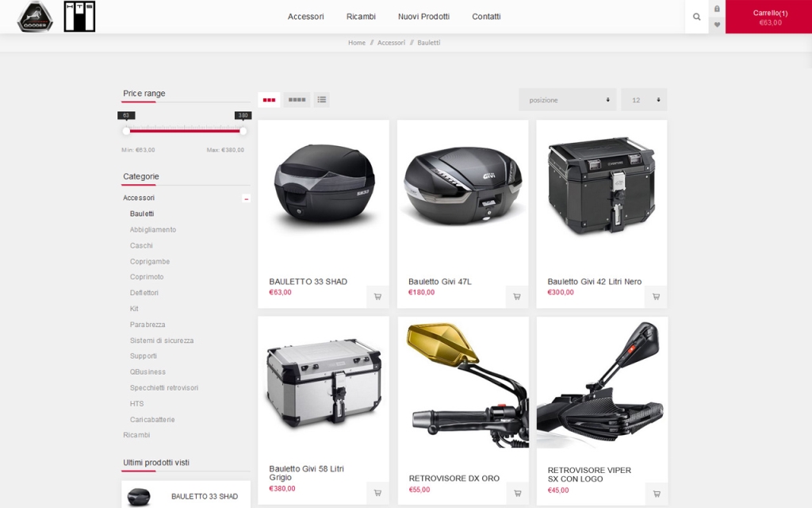Click Bauletti in the breadcrumb

click(x=429, y=43)
